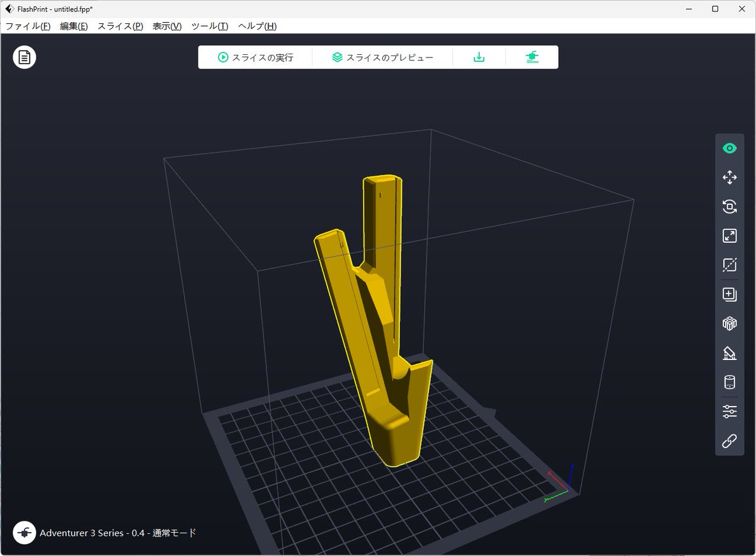The image size is (756, 556).
Task: Open the ヘルプ(H) menu
Action: tap(257, 26)
